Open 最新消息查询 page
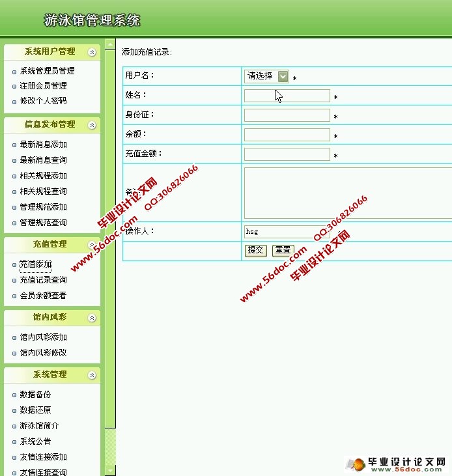 tap(43, 160)
